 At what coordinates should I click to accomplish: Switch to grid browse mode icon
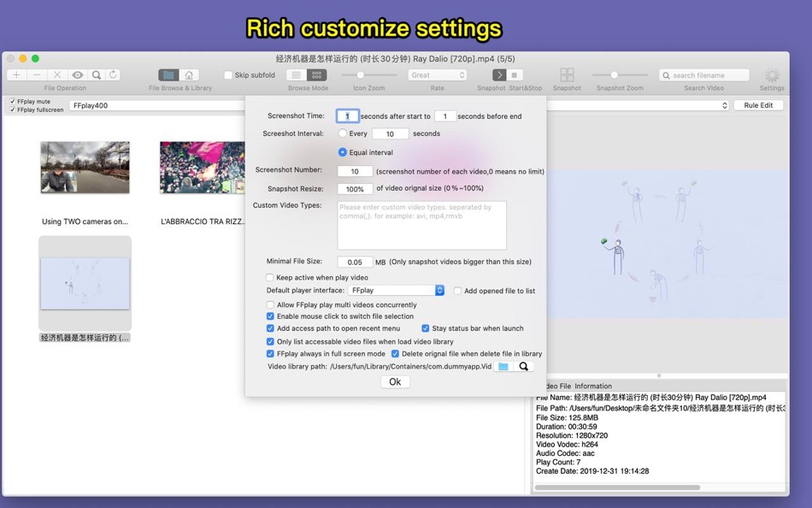[x=316, y=74]
